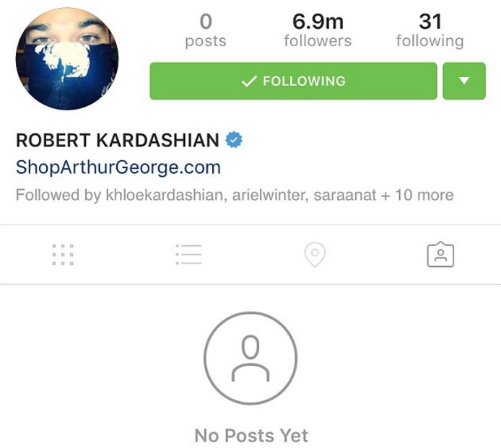This screenshot has width=501, height=448.
Task: Open the 31 following list
Action: 430,30
